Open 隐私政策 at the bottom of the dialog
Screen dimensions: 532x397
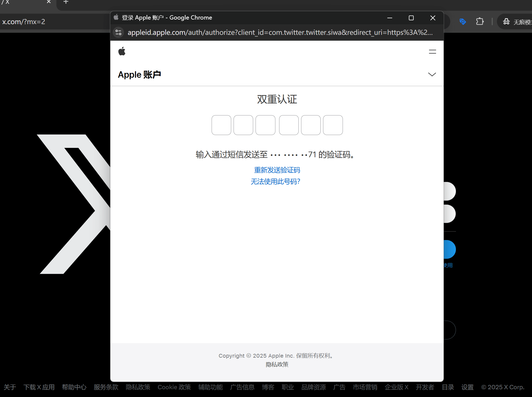(277, 364)
